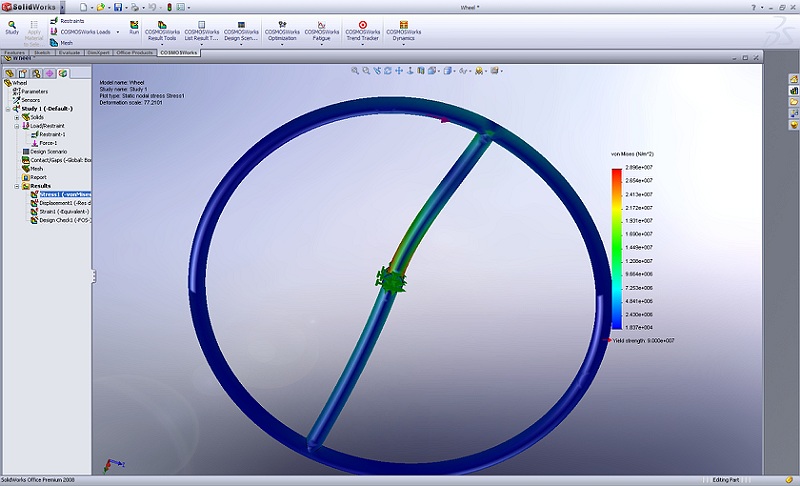Click the COSMOSWorks Trend Tracker icon

pyautogui.click(x=362, y=27)
